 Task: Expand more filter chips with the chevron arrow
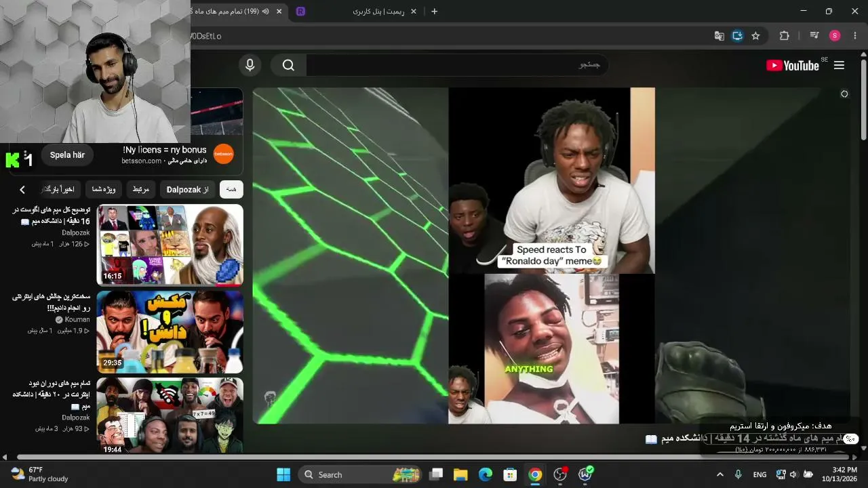tap(22, 190)
